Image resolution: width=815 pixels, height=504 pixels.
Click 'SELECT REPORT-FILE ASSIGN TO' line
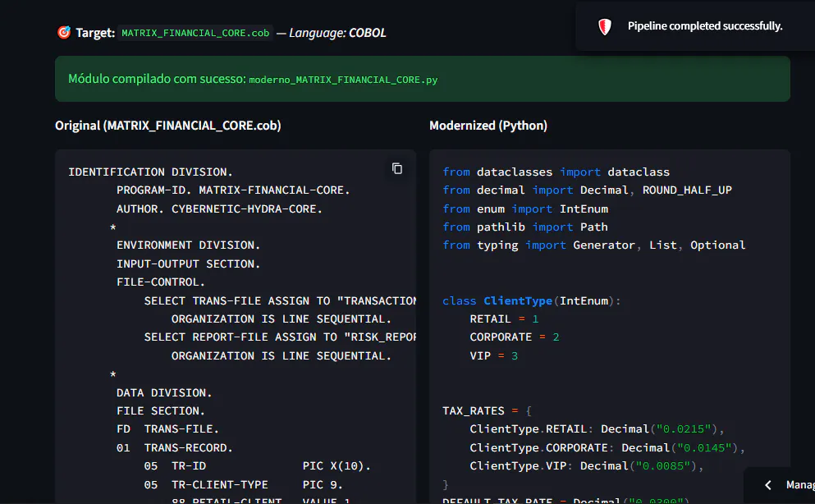pos(280,337)
